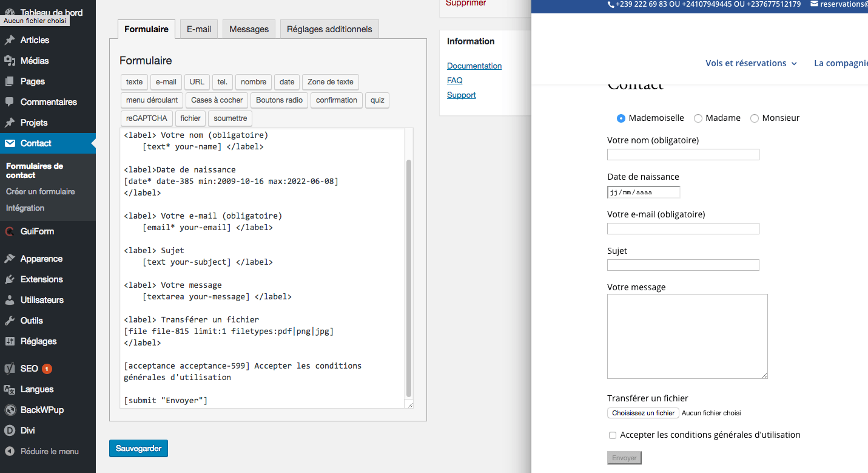The image size is (868, 473).
Task: Open the SEO settings with notification badge
Action: point(28,368)
